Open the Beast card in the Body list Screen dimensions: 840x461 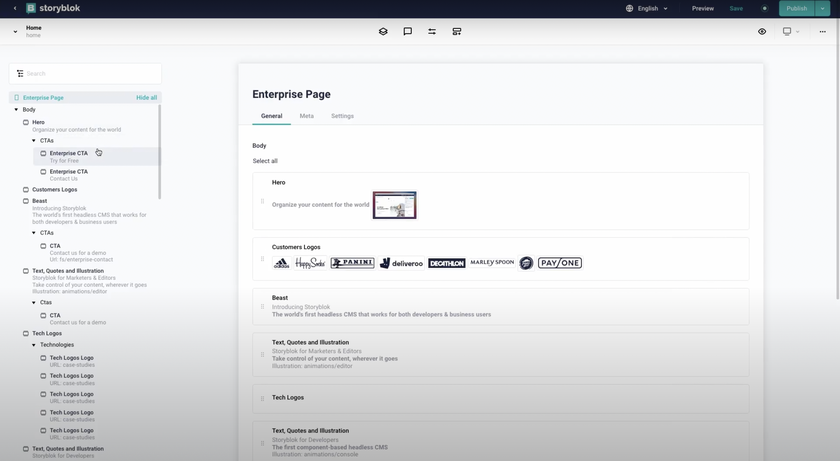501,307
